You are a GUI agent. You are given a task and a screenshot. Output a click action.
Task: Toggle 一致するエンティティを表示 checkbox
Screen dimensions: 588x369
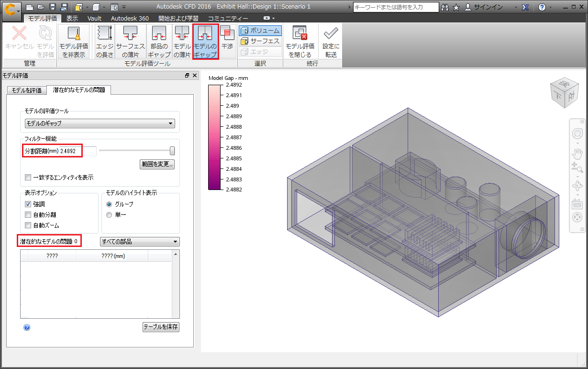[x=28, y=178]
